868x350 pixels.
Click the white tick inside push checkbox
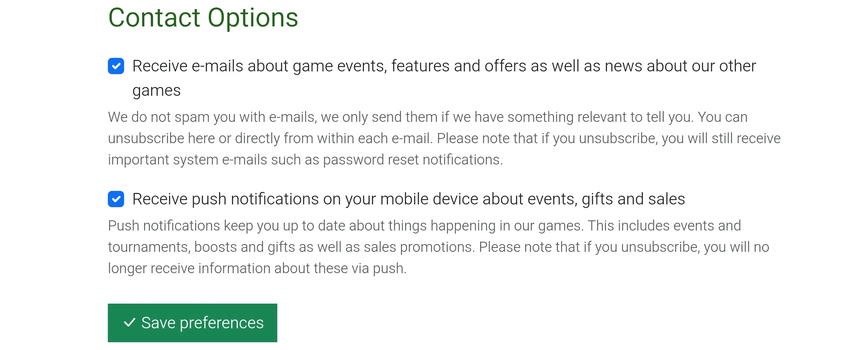coord(116,199)
